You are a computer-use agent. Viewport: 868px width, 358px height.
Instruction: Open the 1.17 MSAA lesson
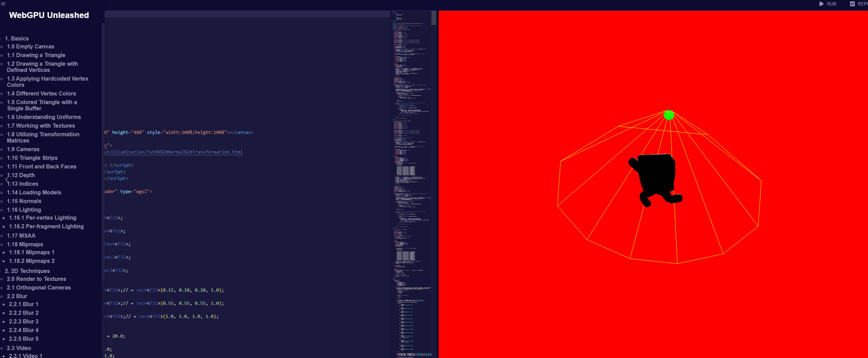coord(21,236)
